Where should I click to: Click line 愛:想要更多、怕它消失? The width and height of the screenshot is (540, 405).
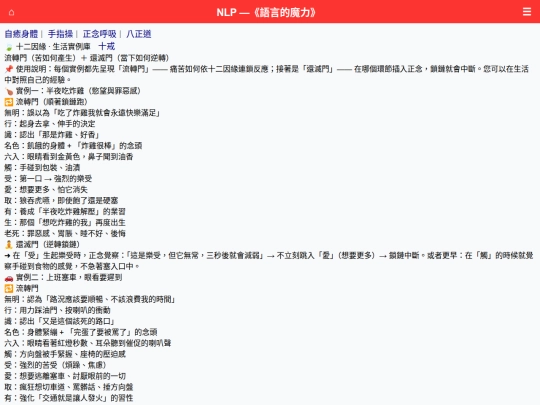click(x=46, y=190)
